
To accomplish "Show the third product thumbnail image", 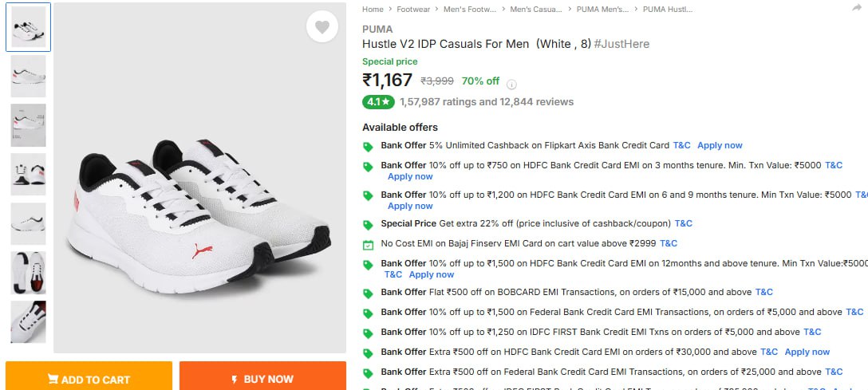I will pos(28,125).
